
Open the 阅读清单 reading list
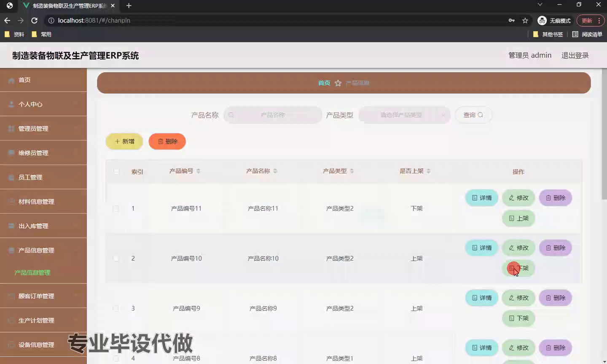(x=587, y=34)
